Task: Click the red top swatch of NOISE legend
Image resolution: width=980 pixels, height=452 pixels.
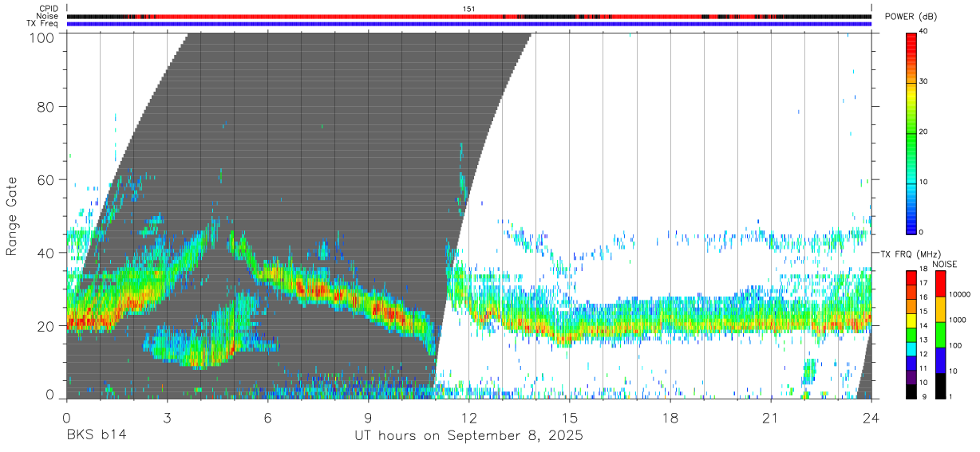Action: point(942,284)
